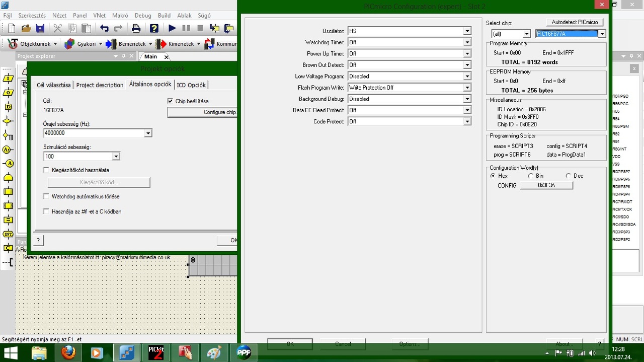This screenshot has height=362, width=644.
Task: Open PICkit 2 from the taskbar
Action: pyautogui.click(x=155, y=353)
